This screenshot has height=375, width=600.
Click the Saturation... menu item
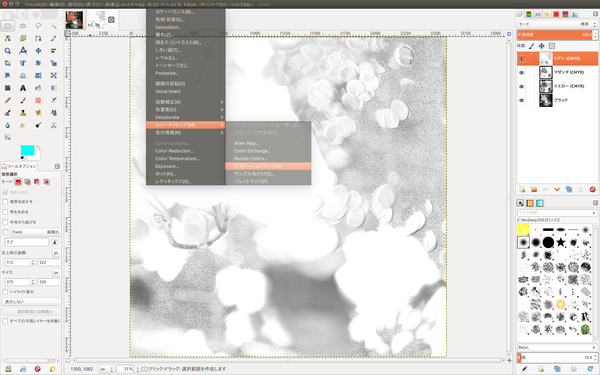click(186, 27)
